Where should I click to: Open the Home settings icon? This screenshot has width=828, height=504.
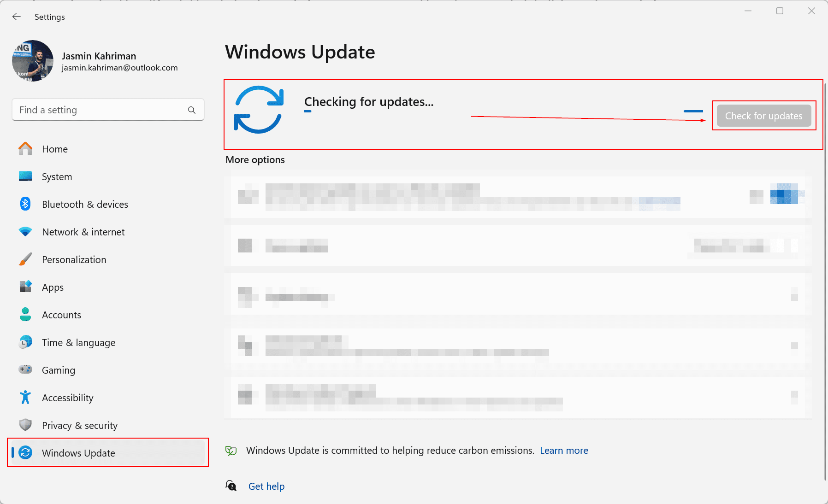tap(25, 149)
